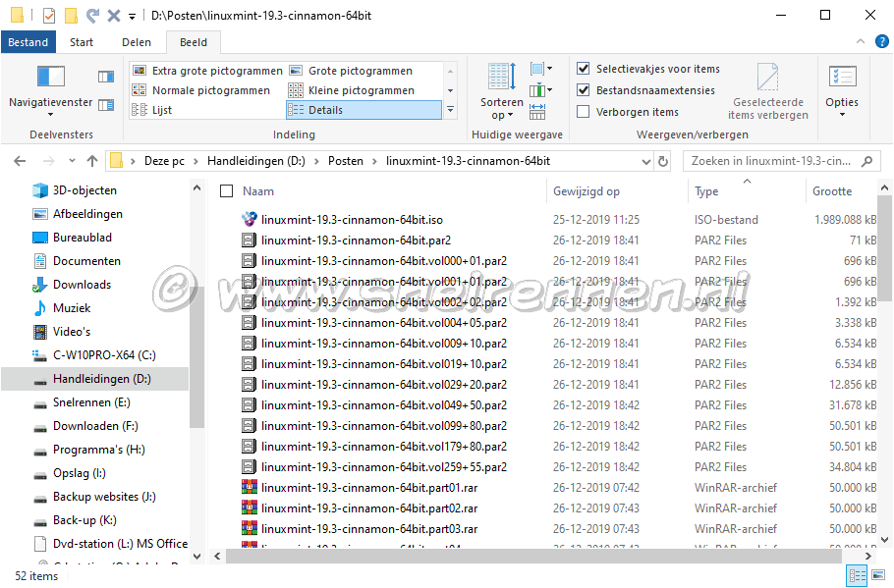Image resolution: width=894 pixels, height=588 pixels.
Task: Select the linuxmint ISO file icon
Action: click(x=249, y=219)
